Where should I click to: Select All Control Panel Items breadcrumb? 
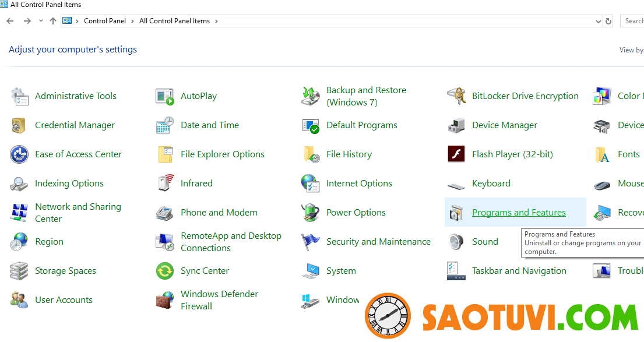[175, 21]
